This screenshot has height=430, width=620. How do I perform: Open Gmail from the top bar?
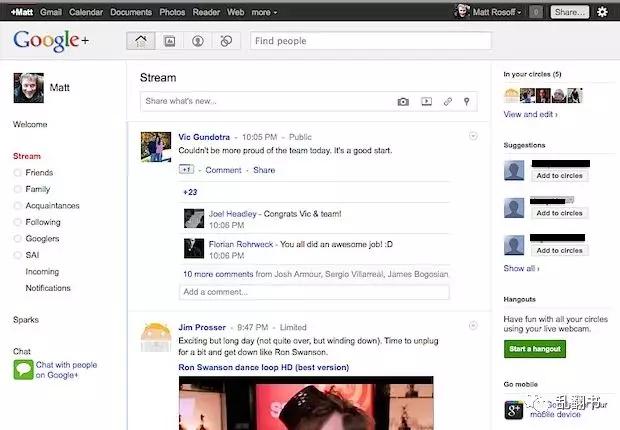(51, 12)
